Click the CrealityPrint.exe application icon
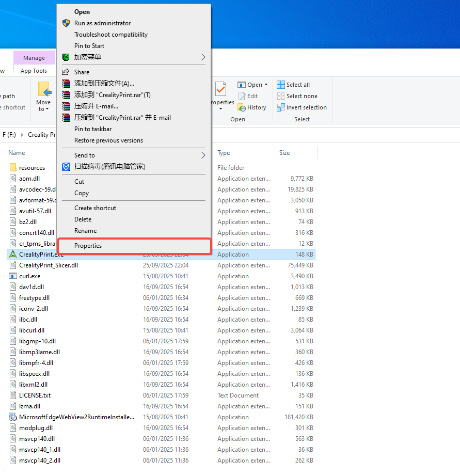 [x=13, y=255]
